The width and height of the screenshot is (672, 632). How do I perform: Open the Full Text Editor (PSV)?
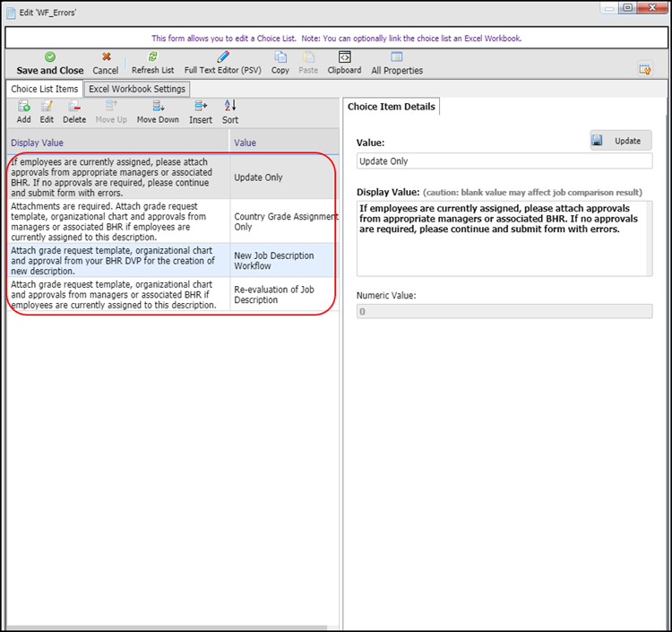pos(223,57)
